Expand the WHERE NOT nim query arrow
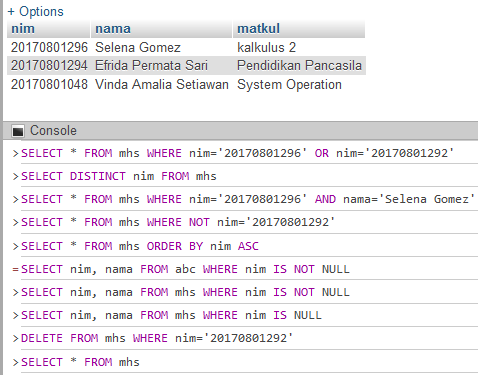 [15, 222]
